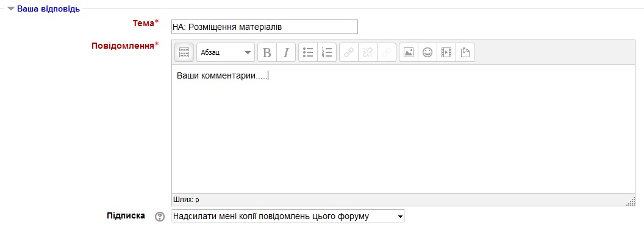Open help icon next to Підписка

(160, 217)
